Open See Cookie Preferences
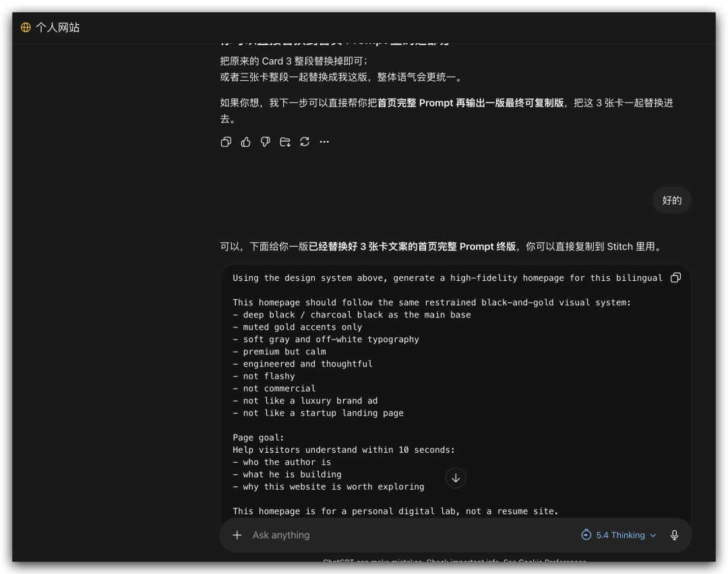The width and height of the screenshot is (728, 574). click(x=545, y=562)
